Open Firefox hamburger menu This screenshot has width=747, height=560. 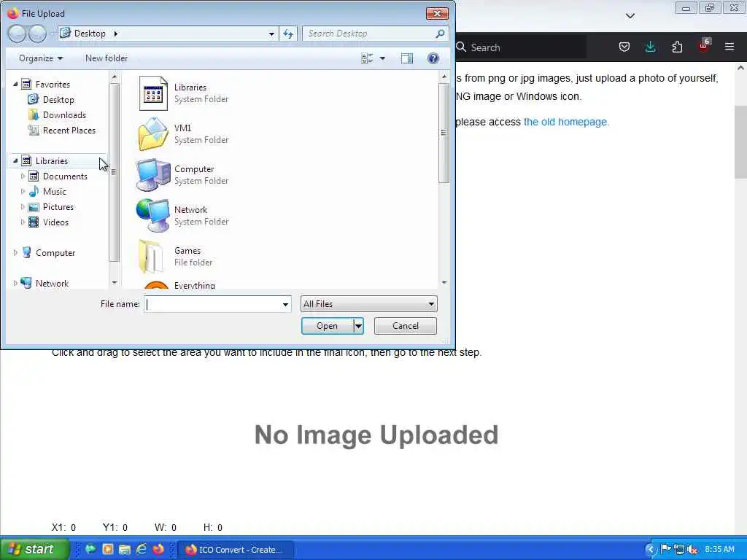pyautogui.click(x=729, y=47)
